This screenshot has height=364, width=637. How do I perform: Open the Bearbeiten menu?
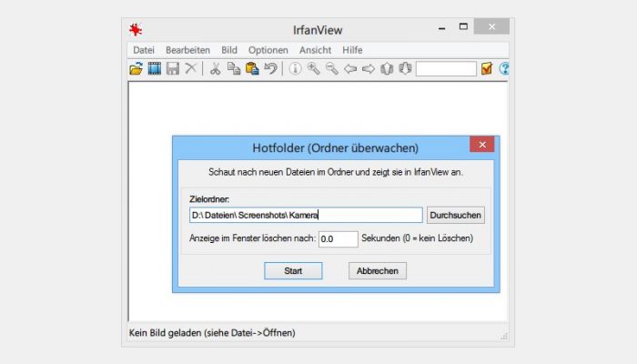point(187,50)
